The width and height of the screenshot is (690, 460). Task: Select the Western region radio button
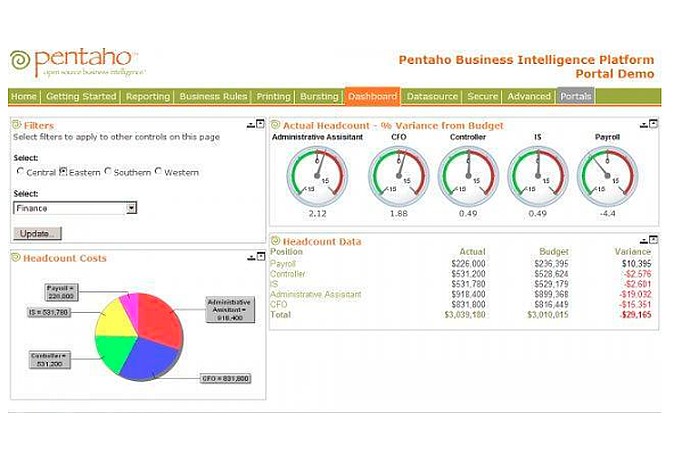(x=158, y=171)
